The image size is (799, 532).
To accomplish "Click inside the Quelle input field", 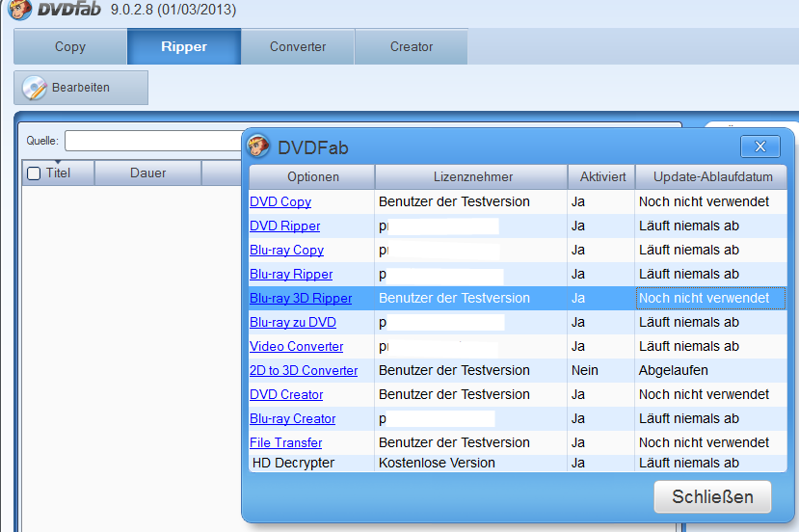I will click(x=154, y=141).
